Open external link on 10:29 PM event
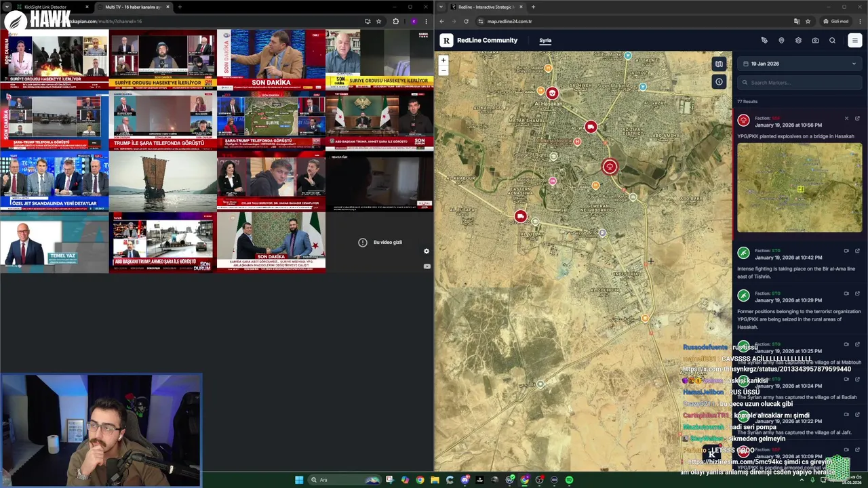Screen dimensions: 868x488 point(857,293)
